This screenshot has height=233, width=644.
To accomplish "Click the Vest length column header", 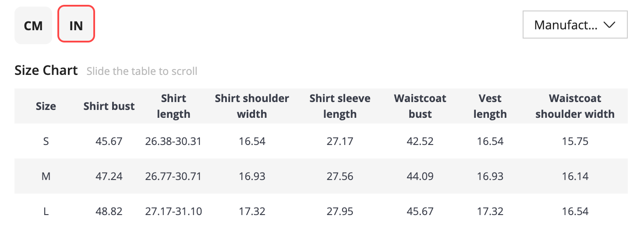I will (x=490, y=106).
